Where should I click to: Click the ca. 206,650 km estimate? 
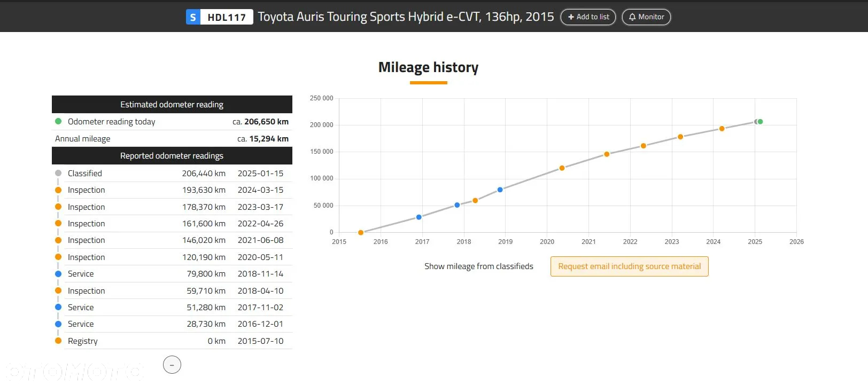(260, 121)
